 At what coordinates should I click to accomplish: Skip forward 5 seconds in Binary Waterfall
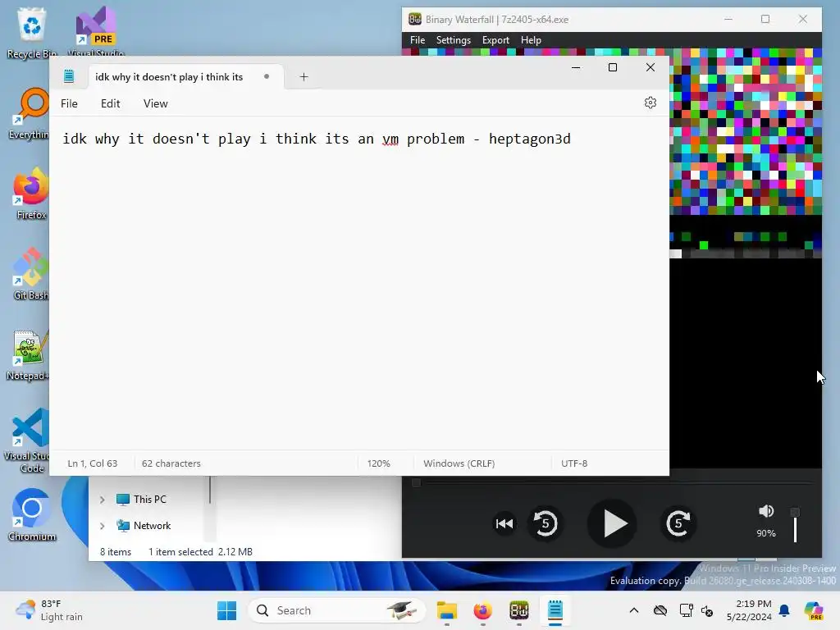coord(678,523)
